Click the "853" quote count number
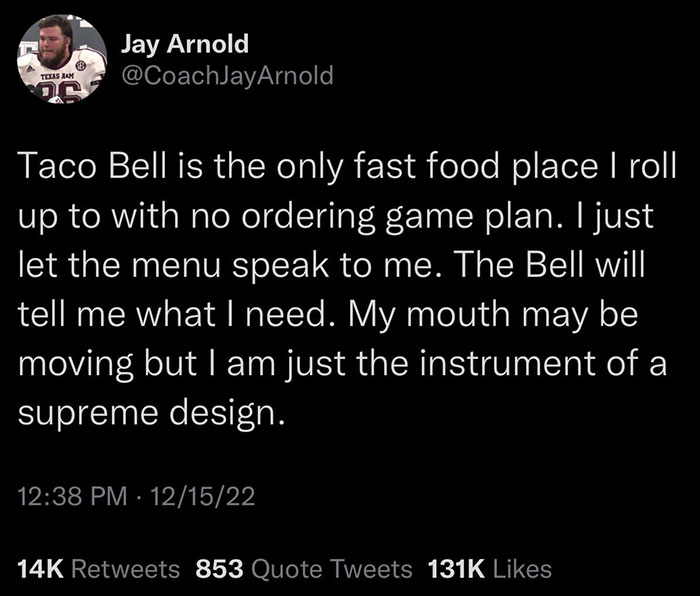This screenshot has width=700, height=596. 220,570
